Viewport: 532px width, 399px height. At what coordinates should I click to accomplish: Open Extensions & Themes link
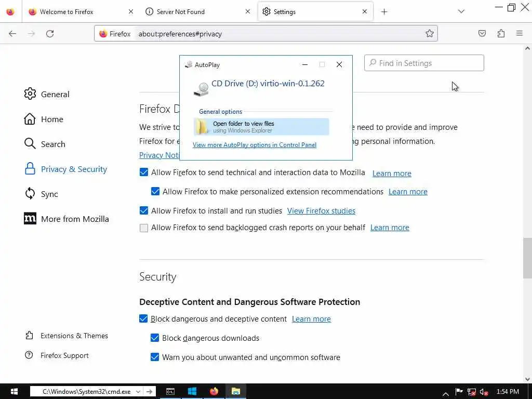(66, 336)
